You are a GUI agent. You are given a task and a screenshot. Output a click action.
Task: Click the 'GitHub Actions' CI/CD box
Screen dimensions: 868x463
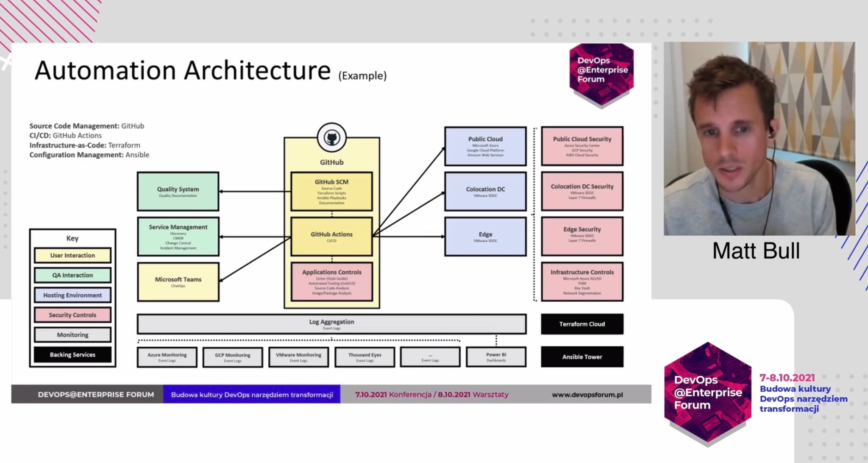[331, 237]
